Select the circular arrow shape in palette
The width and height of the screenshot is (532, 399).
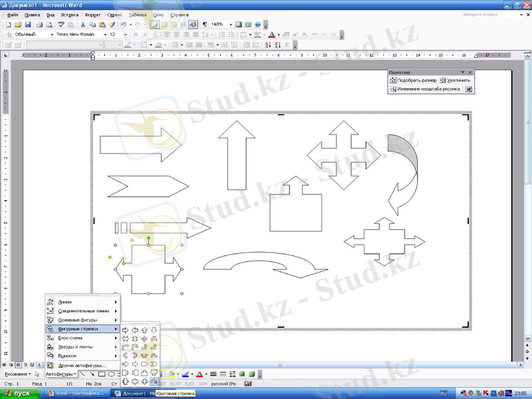154,382
